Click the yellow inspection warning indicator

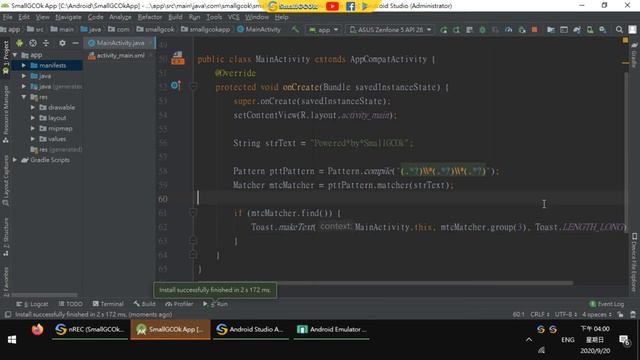coord(625,40)
